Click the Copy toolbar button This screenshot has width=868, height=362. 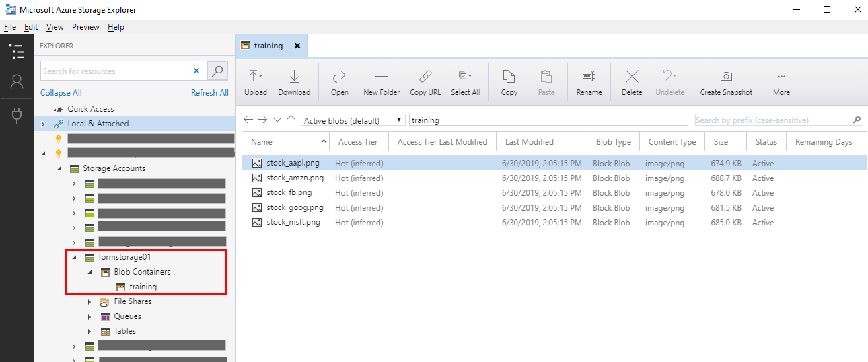(x=509, y=83)
